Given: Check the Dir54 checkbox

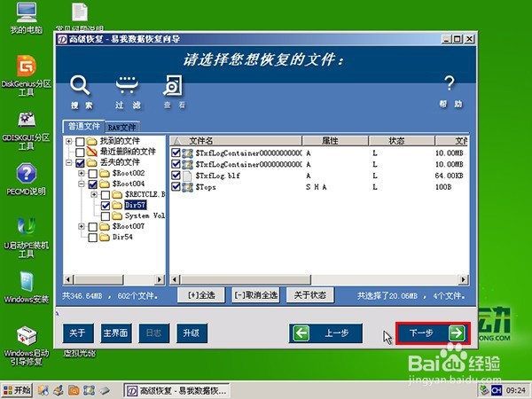Looking at the screenshot, I should [92, 237].
